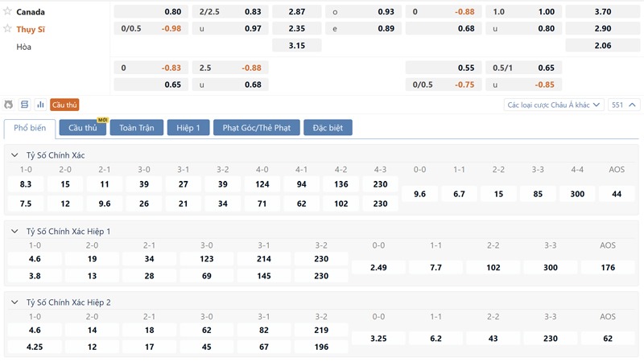The image size is (644, 362).
Task: Collapse the Tỷ Số Chính Xác section
Action: [x=14, y=155]
